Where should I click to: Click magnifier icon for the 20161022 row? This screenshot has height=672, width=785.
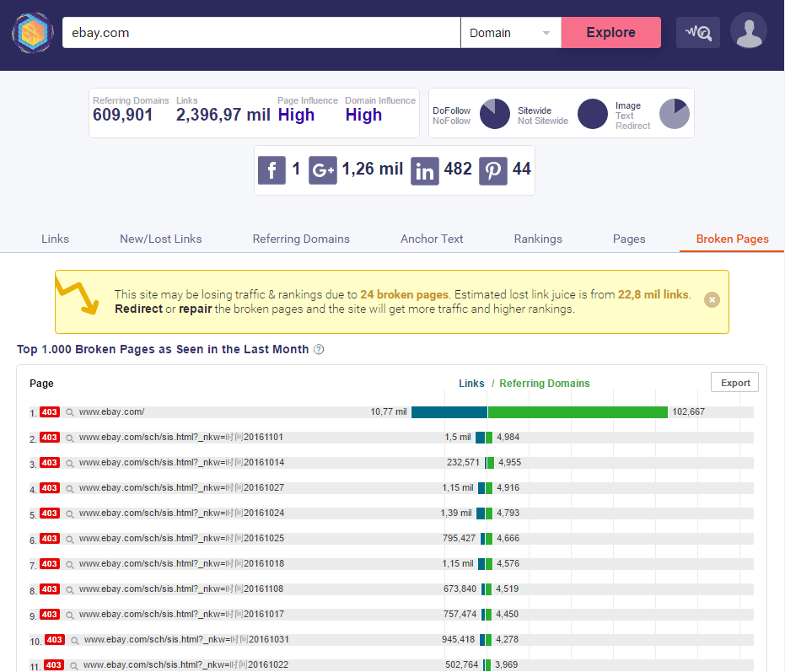click(x=74, y=666)
